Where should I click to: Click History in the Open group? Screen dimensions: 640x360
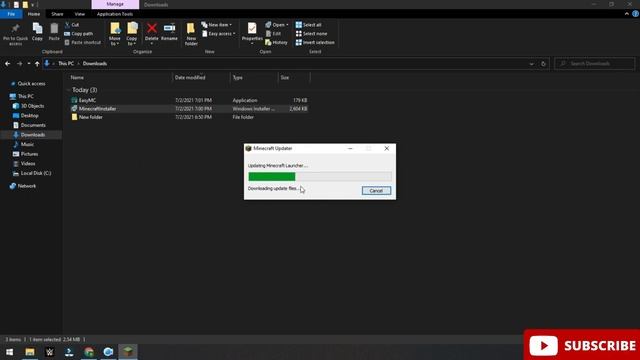point(276,42)
